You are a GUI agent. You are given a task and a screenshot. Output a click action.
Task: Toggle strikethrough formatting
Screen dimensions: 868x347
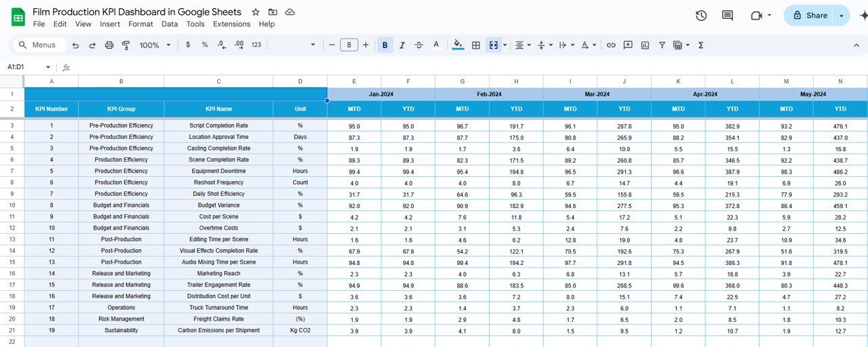pos(419,45)
